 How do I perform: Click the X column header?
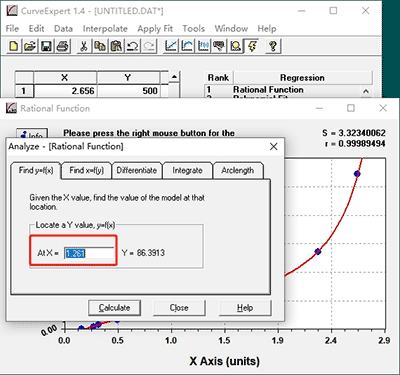click(65, 77)
